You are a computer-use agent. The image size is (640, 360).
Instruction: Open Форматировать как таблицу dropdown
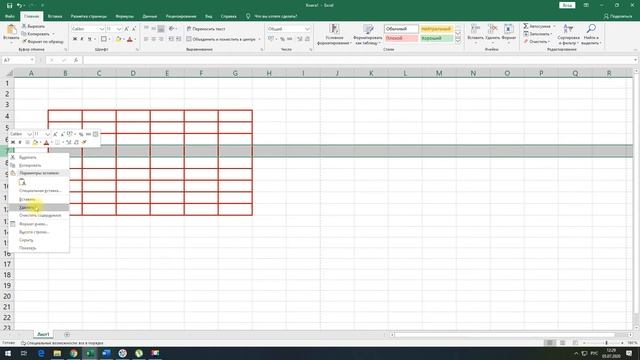click(x=368, y=34)
